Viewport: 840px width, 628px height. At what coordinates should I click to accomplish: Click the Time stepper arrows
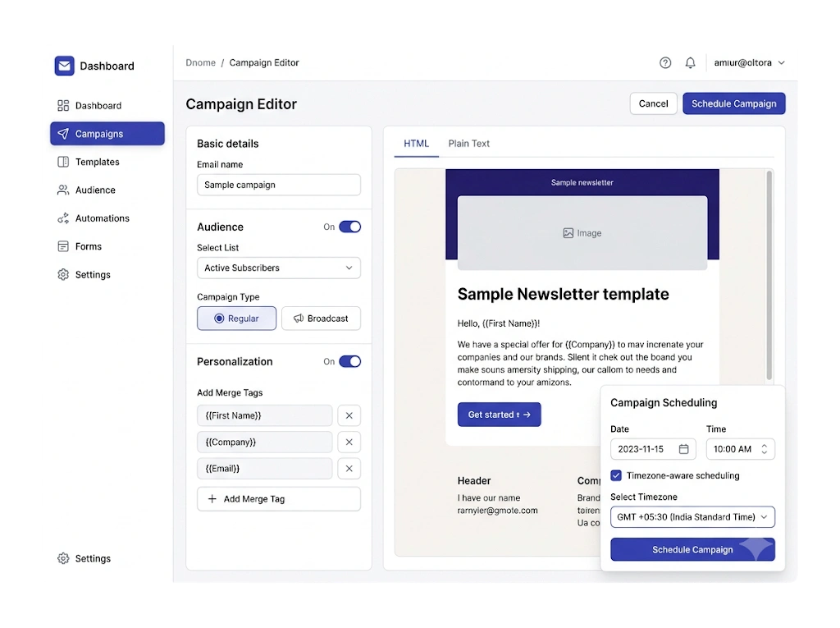tap(765, 449)
